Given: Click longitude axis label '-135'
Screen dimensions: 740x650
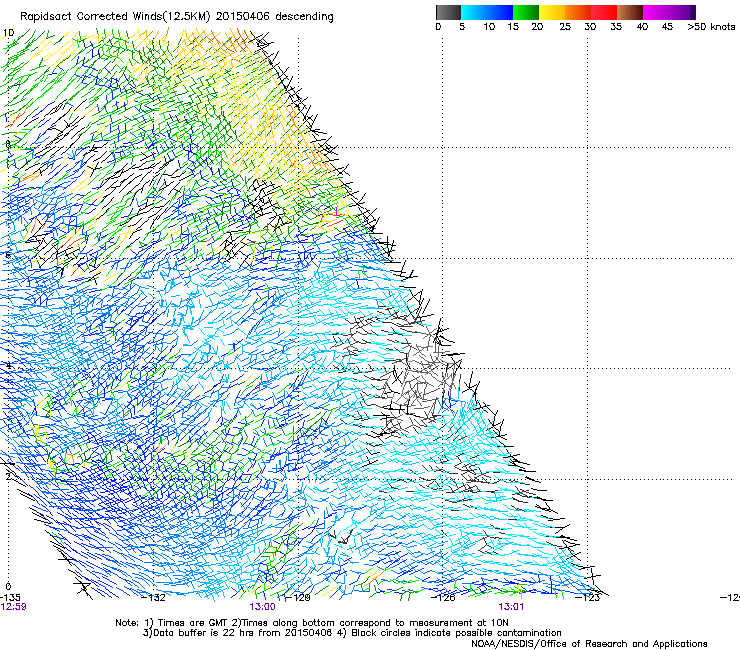Looking at the screenshot, I should [x=10, y=598].
